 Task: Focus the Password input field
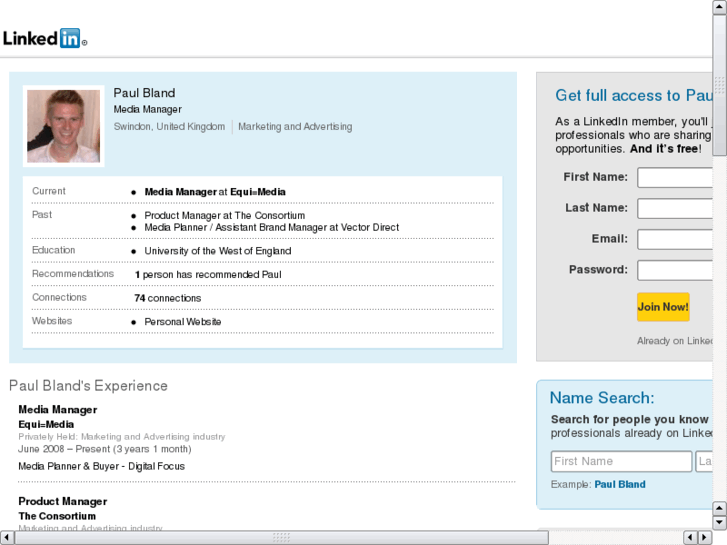tap(675, 270)
